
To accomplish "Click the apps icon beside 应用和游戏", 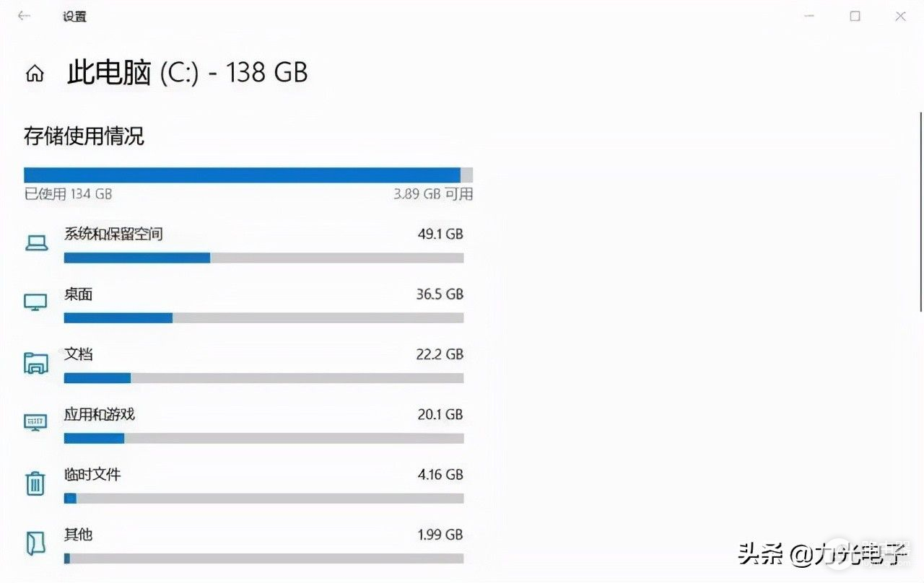I will point(35,422).
